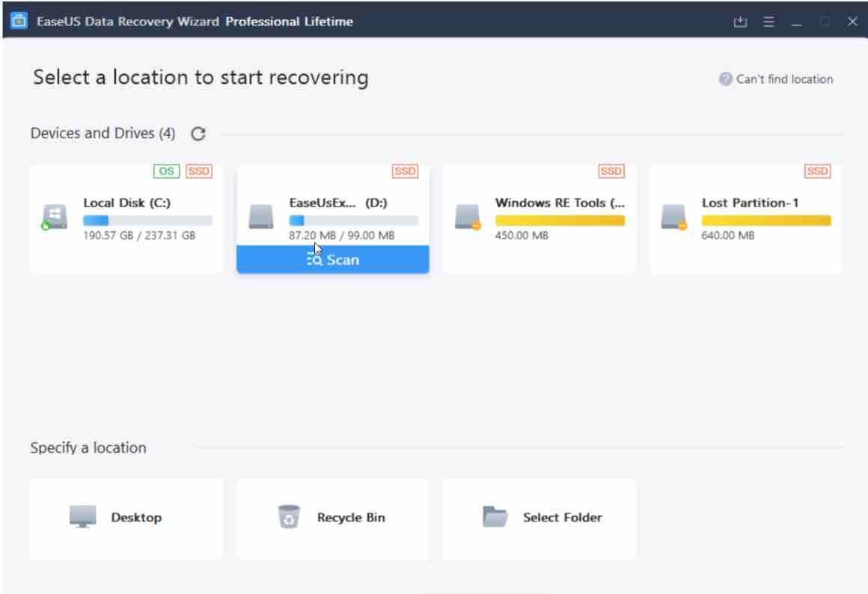The image size is (868, 594).
Task: Open the hamburger menu in title bar
Action: pos(768,22)
